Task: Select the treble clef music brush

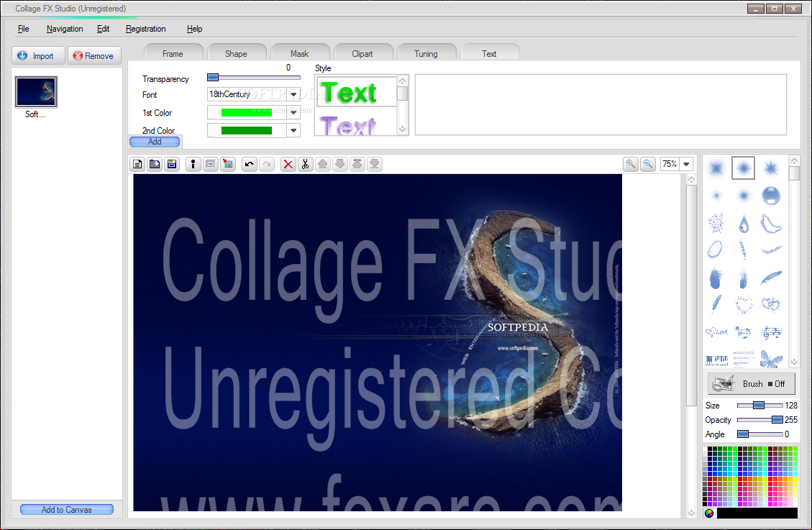Action: (x=771, y=332)
